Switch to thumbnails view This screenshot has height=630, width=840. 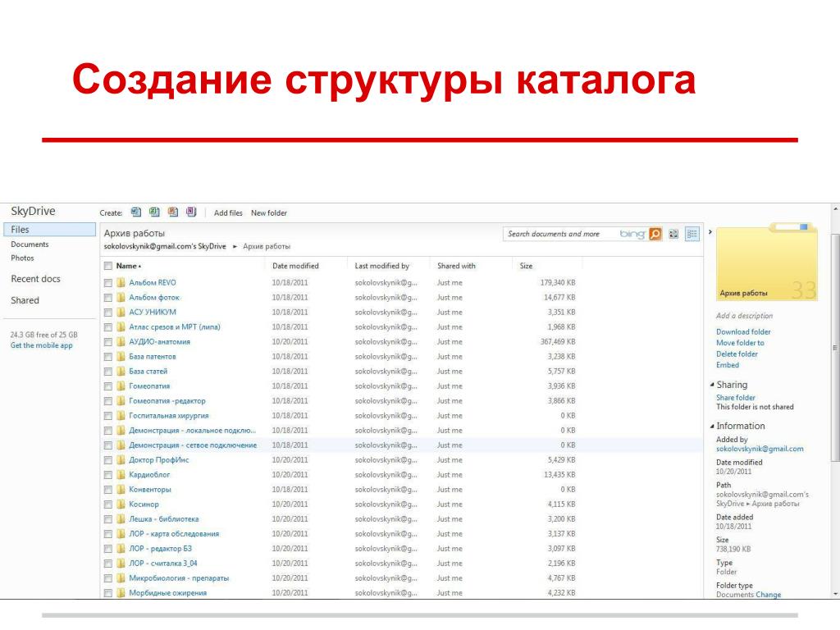[674, 234]
